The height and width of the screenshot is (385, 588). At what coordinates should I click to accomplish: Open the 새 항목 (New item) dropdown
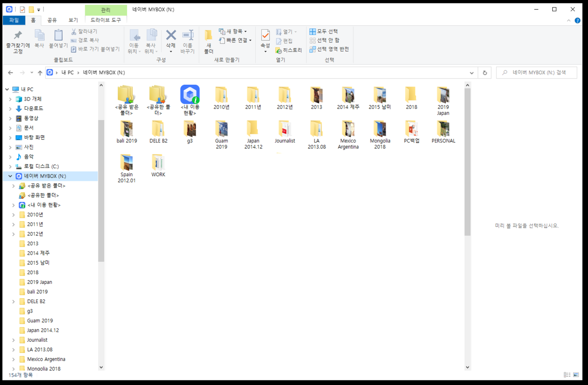click(x=233, y=31)
